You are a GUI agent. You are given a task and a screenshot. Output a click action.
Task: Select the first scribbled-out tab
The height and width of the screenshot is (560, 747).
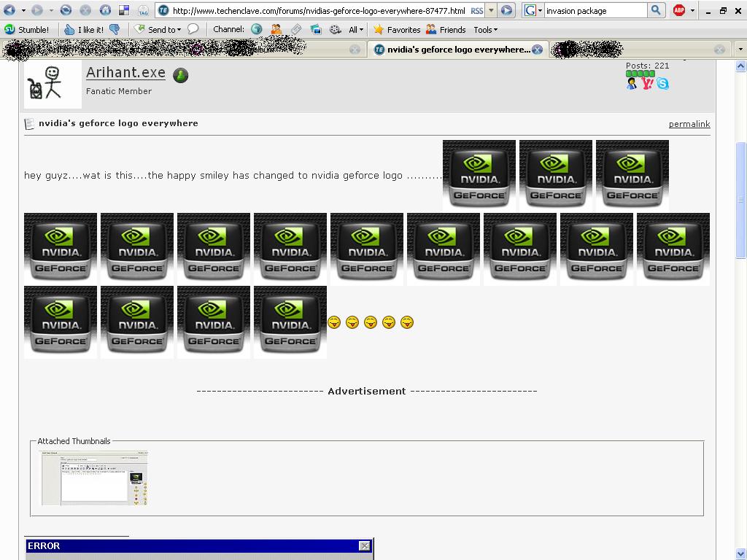(182, 50)
